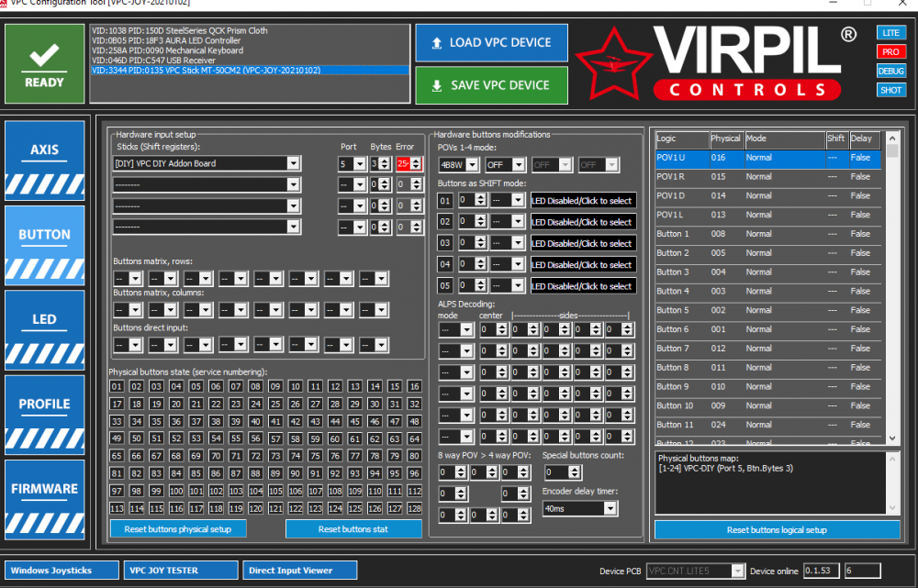This screenshot has height=588, width=918.
Task: Click the SHOT screenshot button
Action: [890, 90]
